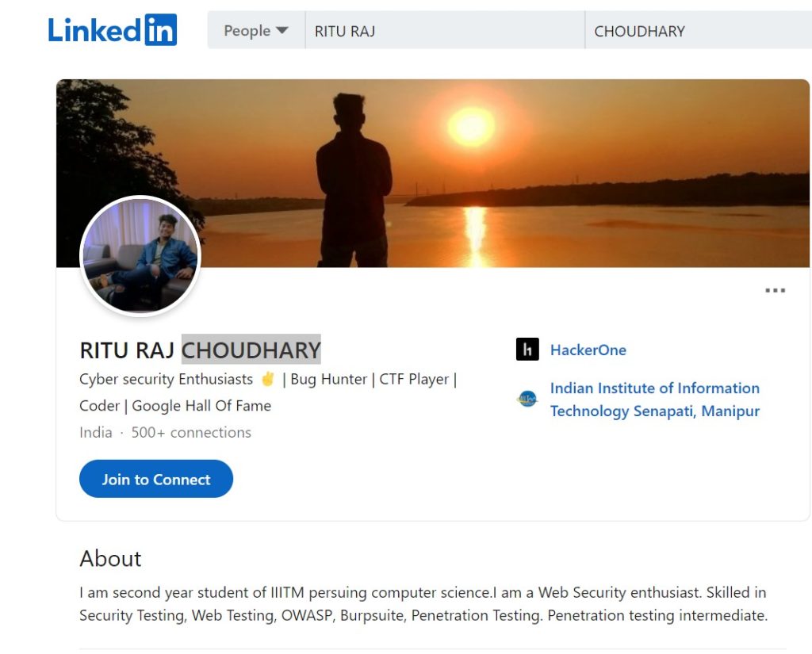
Task: Click the Google Hall Of Fame headline text
Action: [201, 405]
